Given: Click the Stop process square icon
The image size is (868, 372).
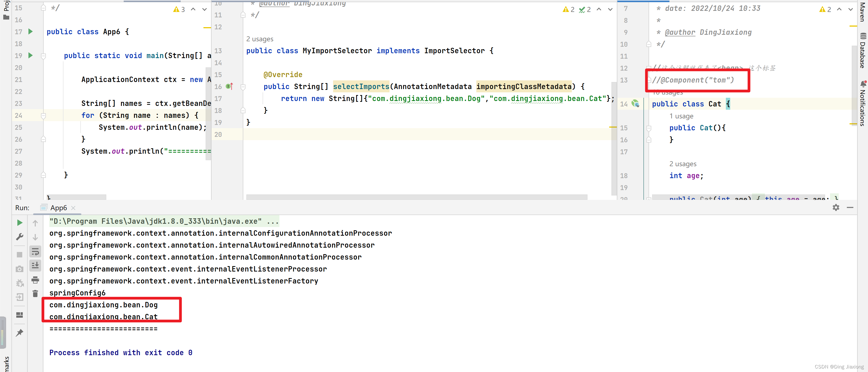Looking at the screenshot, I should (20, 255).
